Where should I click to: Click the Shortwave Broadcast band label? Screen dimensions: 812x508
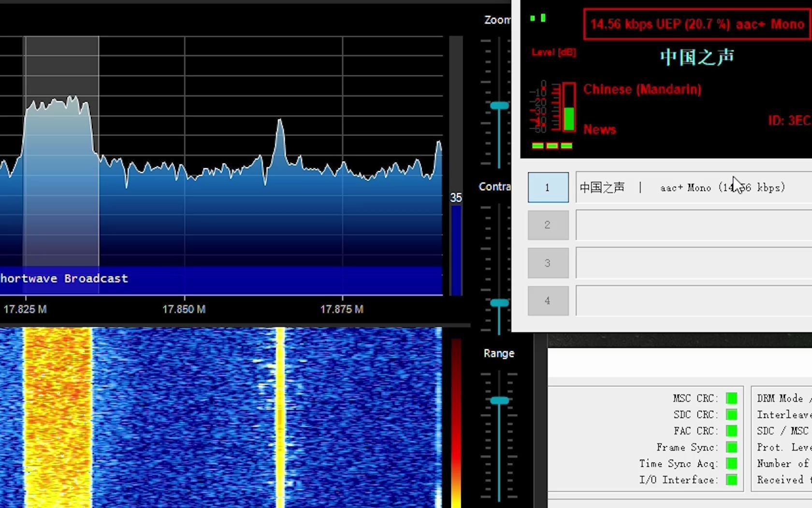[63, 278]
